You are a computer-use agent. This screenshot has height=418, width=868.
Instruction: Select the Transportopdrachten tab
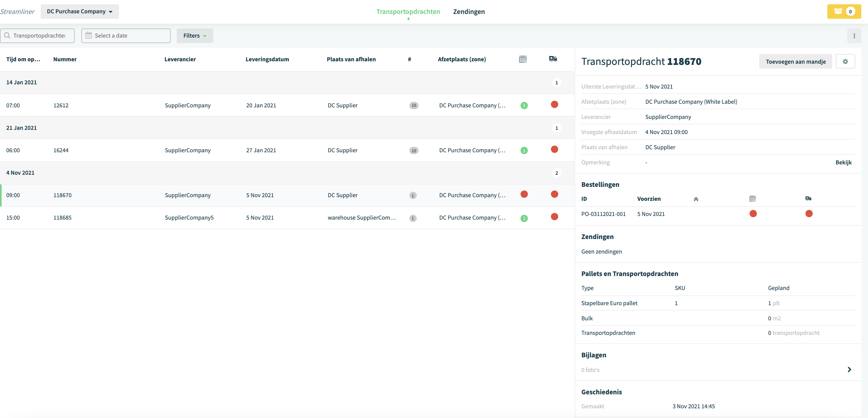[408, 12]
